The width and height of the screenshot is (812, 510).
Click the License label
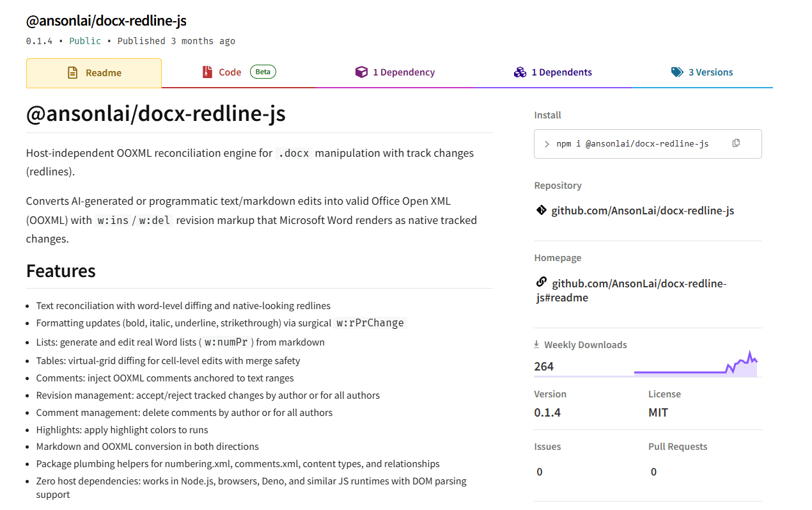point(664,394)
